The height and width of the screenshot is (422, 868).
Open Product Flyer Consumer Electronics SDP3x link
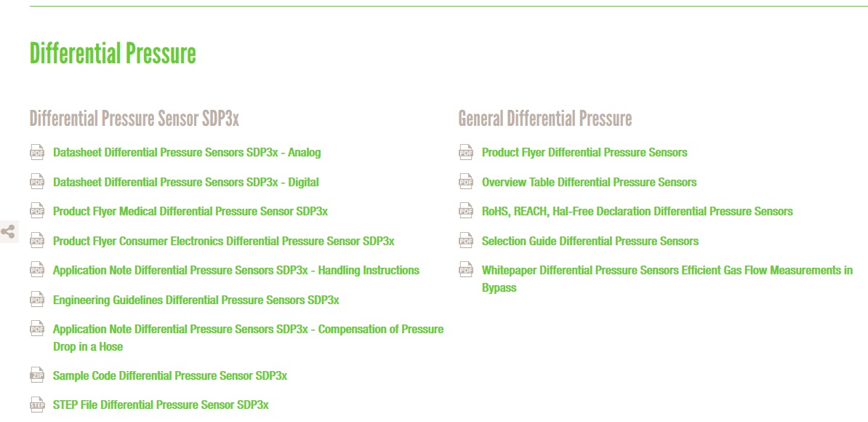coord(224,241)
